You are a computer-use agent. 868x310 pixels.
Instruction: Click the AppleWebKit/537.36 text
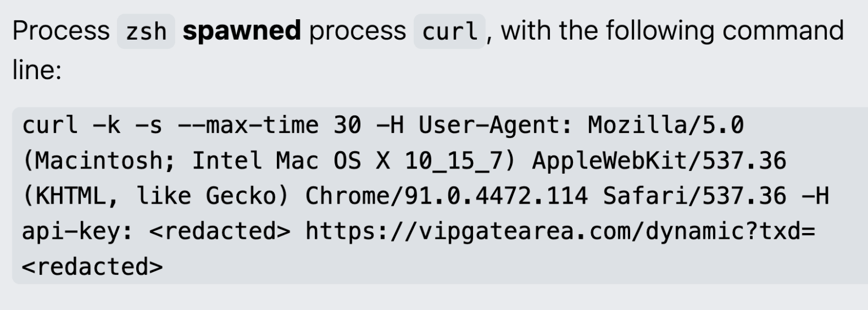pos(658,161)
